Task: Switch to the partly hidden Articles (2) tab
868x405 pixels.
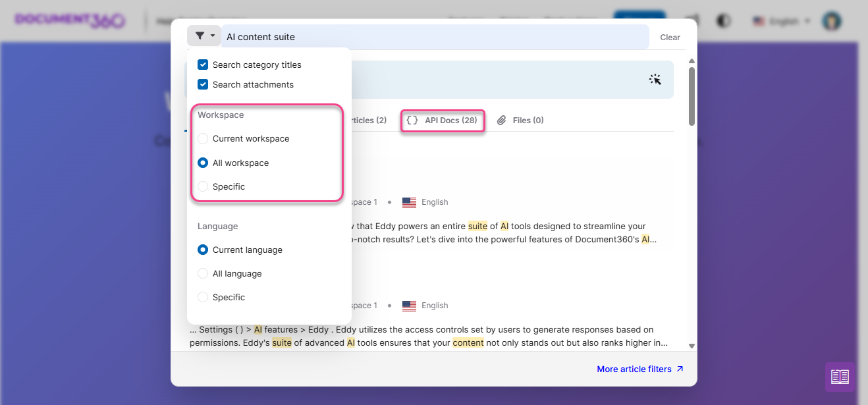Action: click(369, 121)
